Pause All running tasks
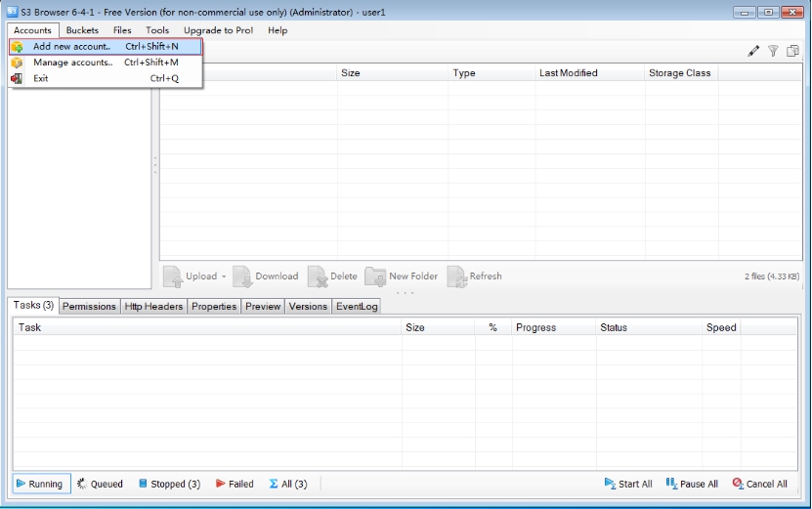 tap(692, 484)
